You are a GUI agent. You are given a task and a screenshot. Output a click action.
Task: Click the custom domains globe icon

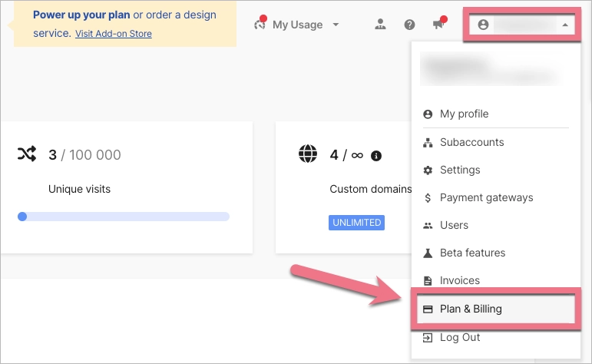click(308, 154)
